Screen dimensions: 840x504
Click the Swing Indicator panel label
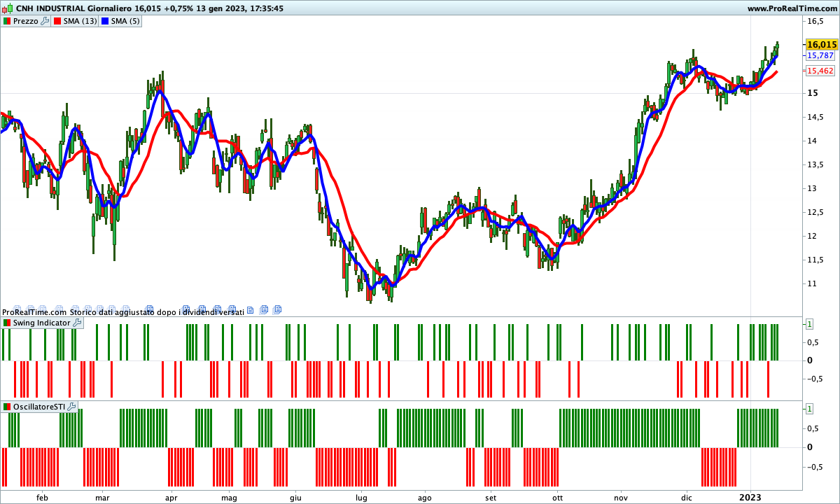click(41, 323)
